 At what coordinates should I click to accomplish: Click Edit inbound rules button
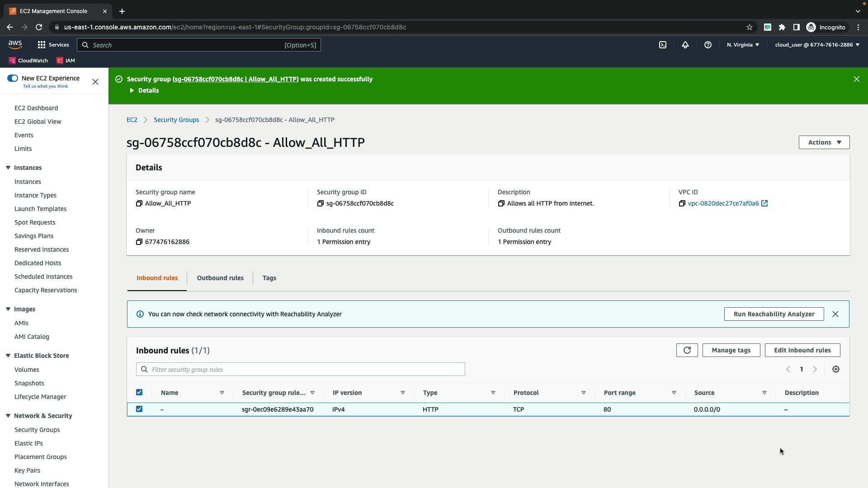point(802,350)
